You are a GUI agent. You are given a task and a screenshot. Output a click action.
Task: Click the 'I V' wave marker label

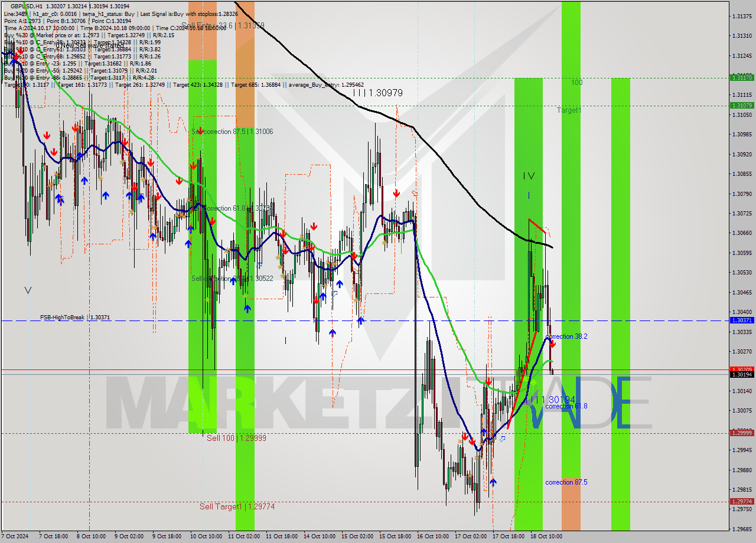pos(529,175)
